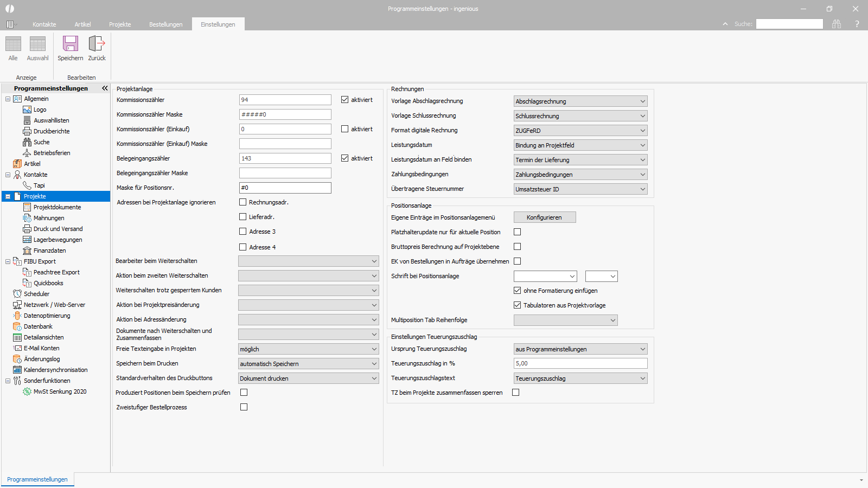The width and height of the screenshot is (868, 488).
Task: Open Standardverhalten des Druckbuttons dropdown
Action: tap(309, 378)
